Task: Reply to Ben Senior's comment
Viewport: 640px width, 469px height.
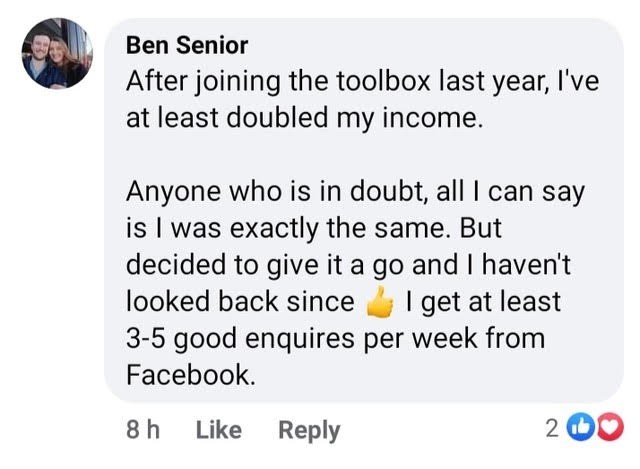Action: [x=309, y=430]
